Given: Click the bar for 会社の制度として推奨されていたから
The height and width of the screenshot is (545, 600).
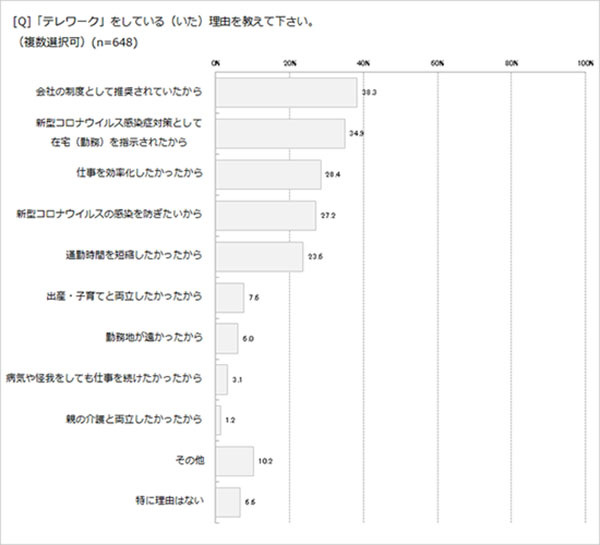Looking at the screenshot, I should point(286,93).
